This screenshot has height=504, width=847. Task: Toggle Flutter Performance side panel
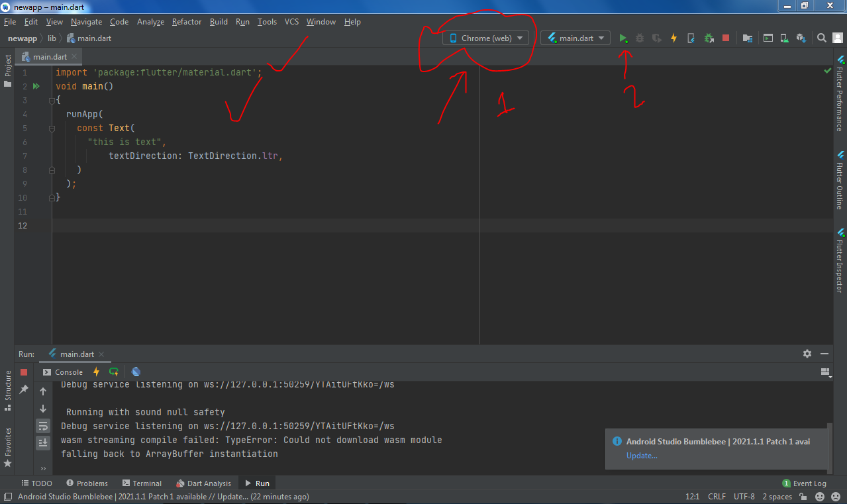tap(840, 93)
